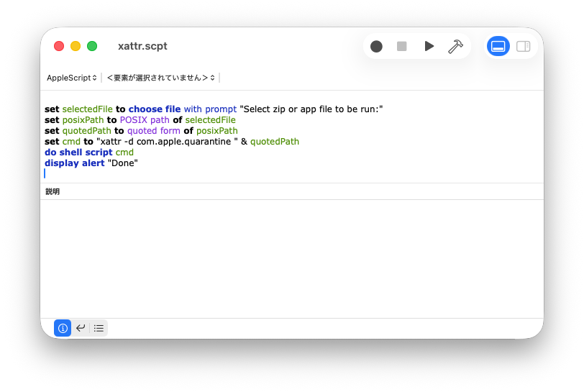The width and height of the screenshot is (584, 392).
Task: Toggle the bottom accessory pane view
Action: click(x=498, y=46)
